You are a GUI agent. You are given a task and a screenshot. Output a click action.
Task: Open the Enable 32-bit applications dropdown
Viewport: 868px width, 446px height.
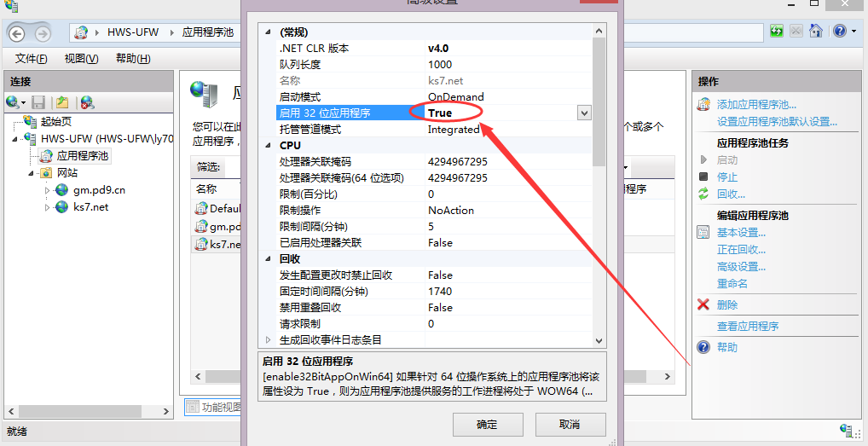click(584, 113)
